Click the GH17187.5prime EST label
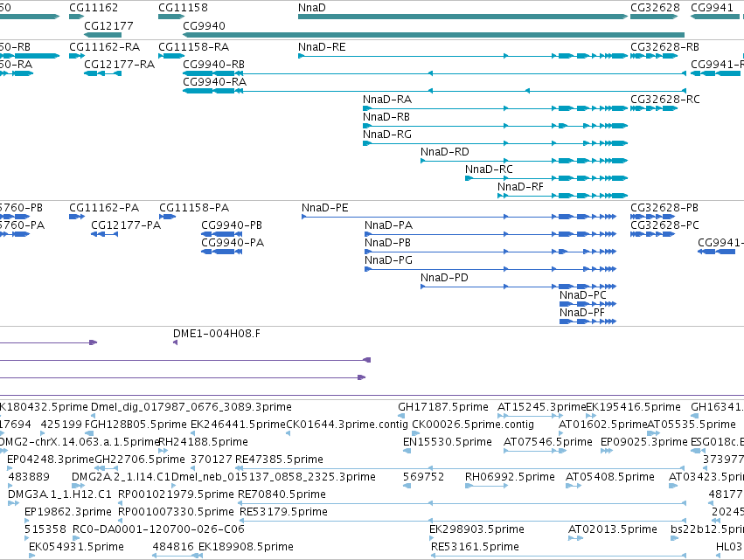This screenshot has height=560, width=744. point(443,407)
